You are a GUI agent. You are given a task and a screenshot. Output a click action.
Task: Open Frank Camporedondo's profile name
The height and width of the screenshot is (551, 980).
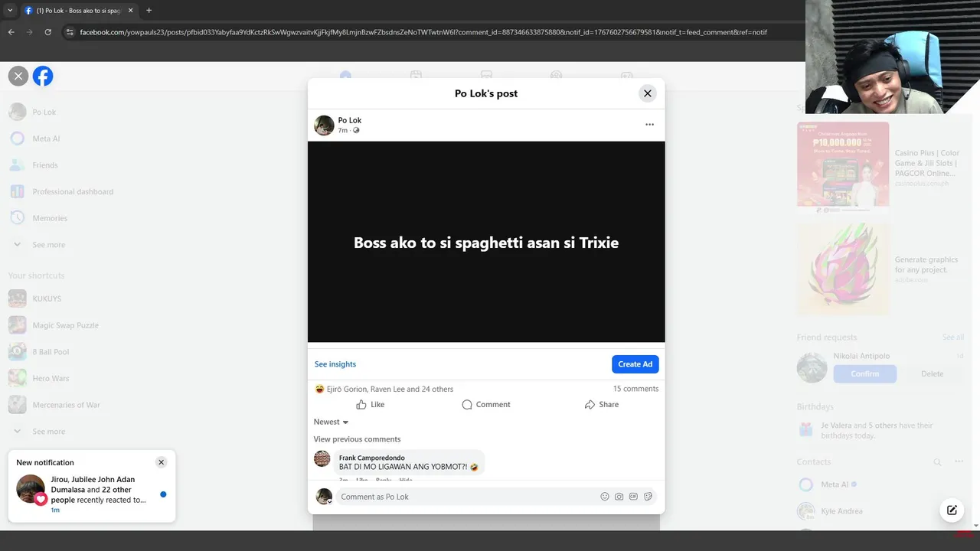pos(372,458)
